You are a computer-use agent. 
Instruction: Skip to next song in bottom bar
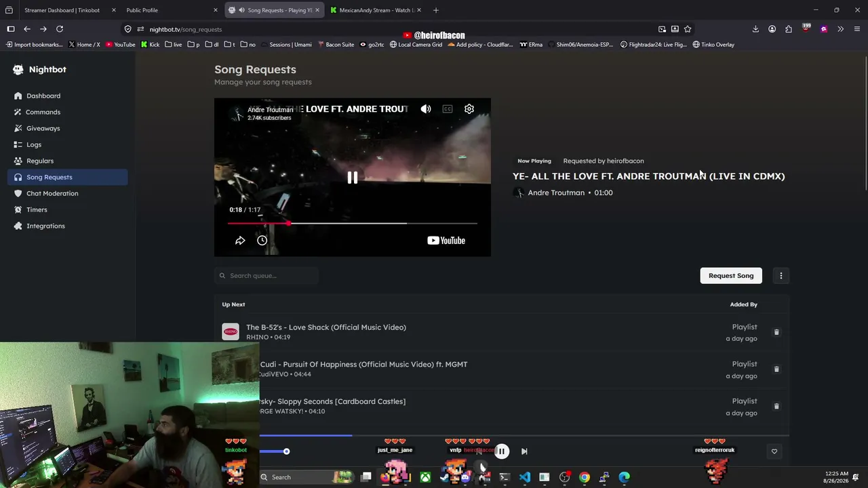tap(524, 451)
